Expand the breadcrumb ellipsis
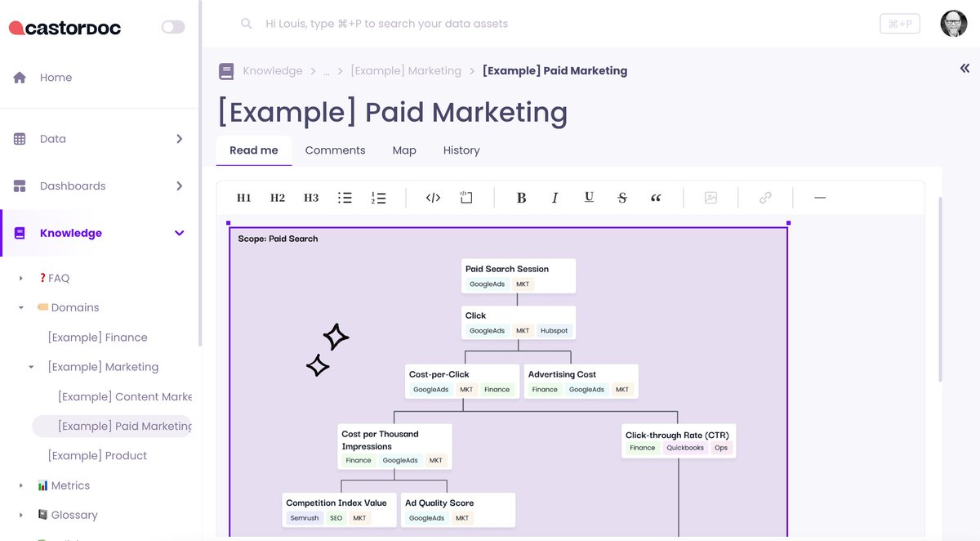Image resolution: width=980 pixels, height=541 pixels. tap(326, 71)
